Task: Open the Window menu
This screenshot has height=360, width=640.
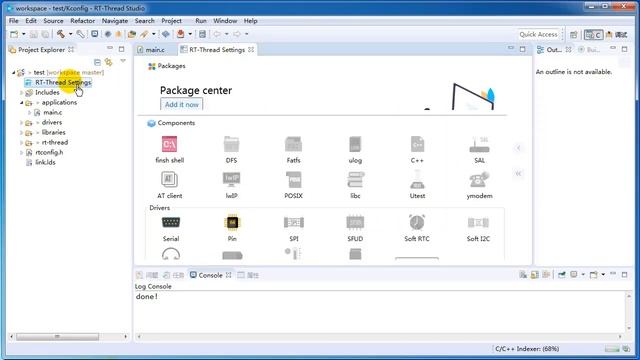Action: (225, 21)
